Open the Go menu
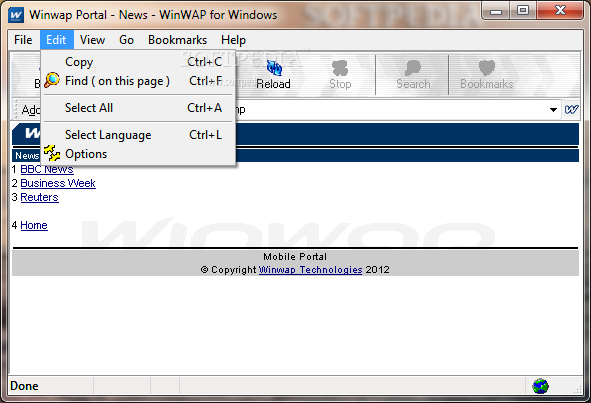Viewport: 591px width, 403px height. (x=126, y=40)
